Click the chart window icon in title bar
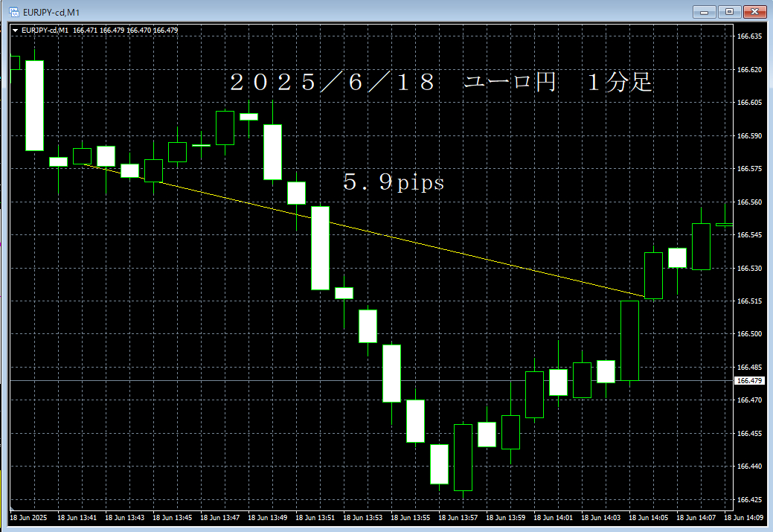This screenshot has height=532, width=773. click(x=14, y=12)
